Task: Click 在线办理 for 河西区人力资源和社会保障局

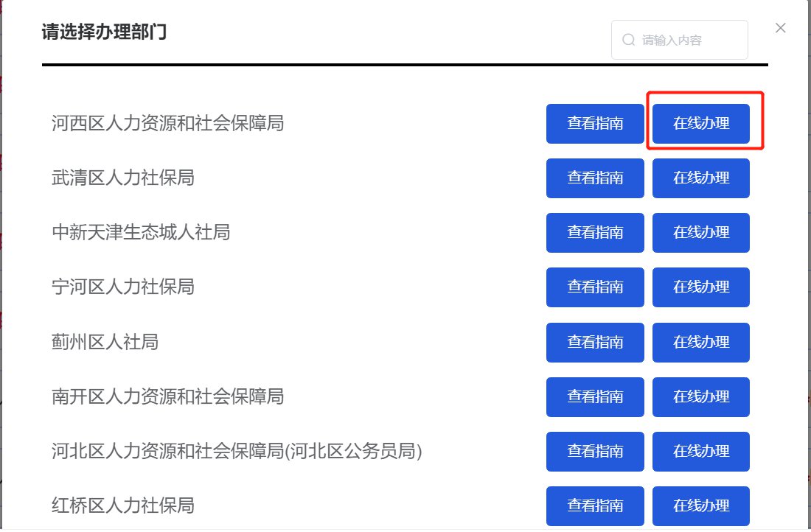Action: [700, 123]
